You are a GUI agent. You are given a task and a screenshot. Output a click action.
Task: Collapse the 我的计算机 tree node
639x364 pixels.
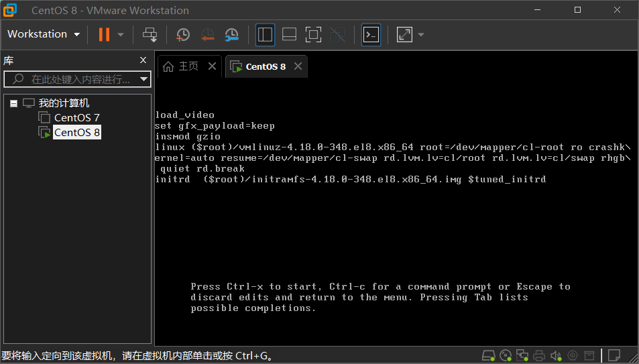(14, 103)
